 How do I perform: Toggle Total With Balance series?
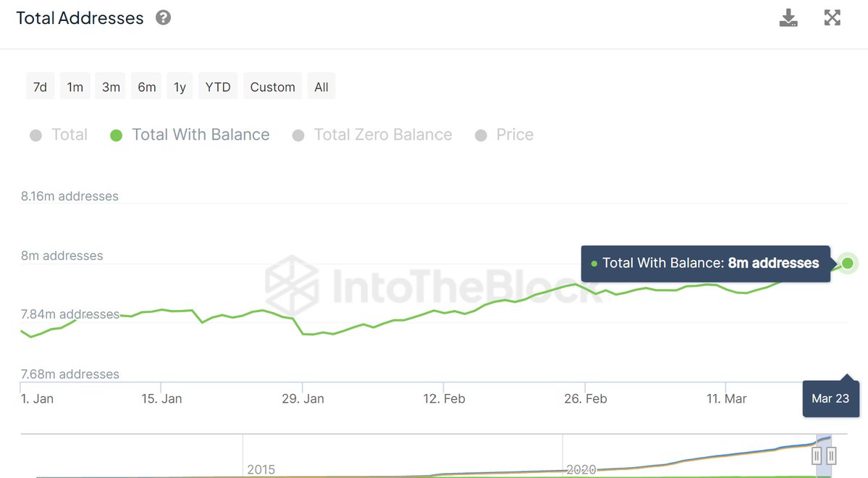point(190,135)
